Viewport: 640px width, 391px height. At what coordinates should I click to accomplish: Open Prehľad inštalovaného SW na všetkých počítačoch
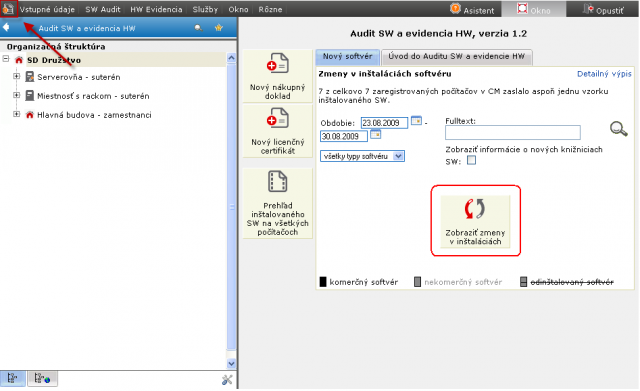(x=278, y=203)
